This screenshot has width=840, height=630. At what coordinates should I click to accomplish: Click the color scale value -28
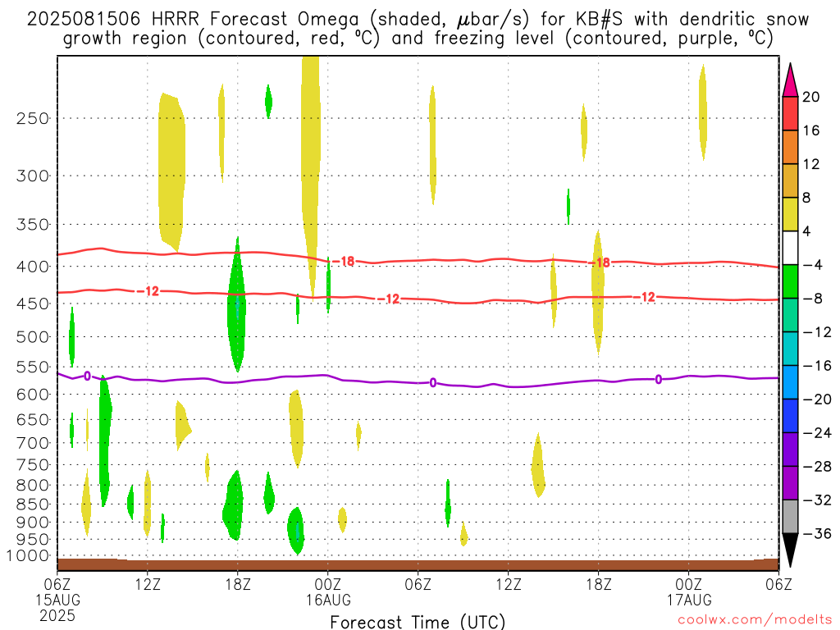pyautogui.click(x=817, y=466)
